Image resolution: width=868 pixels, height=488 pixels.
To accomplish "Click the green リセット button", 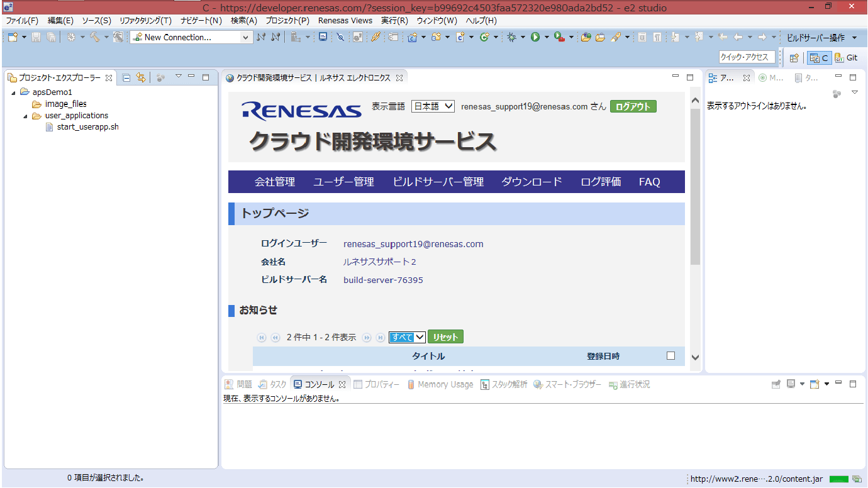I will coord(445,337).
